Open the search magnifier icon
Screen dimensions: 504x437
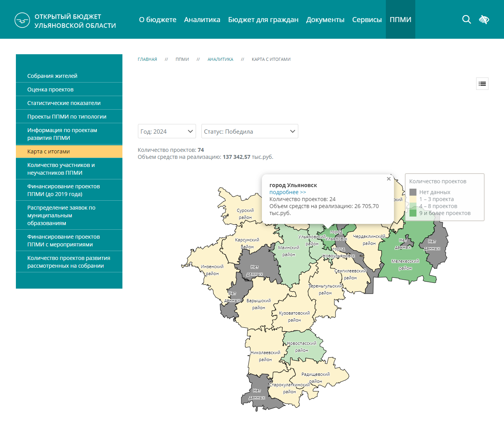(x=466, y=19)
